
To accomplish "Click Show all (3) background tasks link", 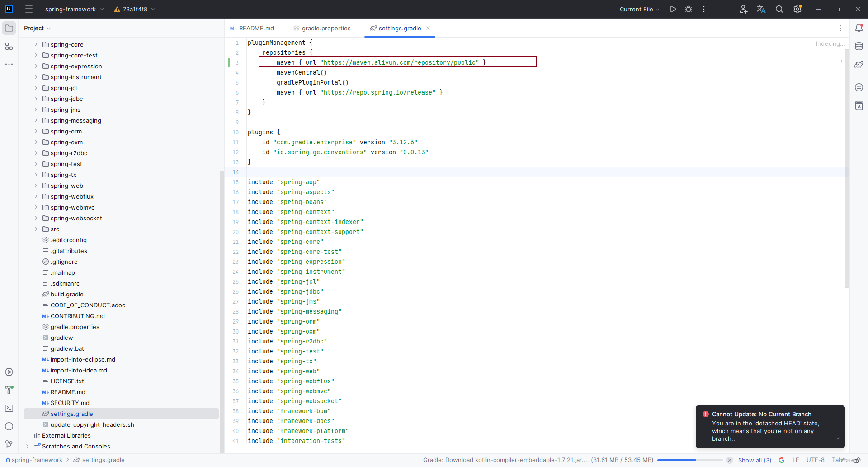I will [755, 460].
